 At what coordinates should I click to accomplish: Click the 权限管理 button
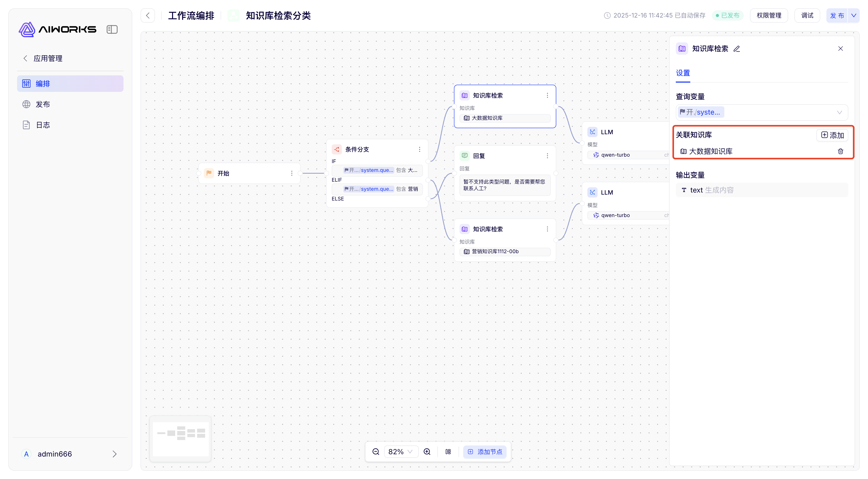coord(769,15)
